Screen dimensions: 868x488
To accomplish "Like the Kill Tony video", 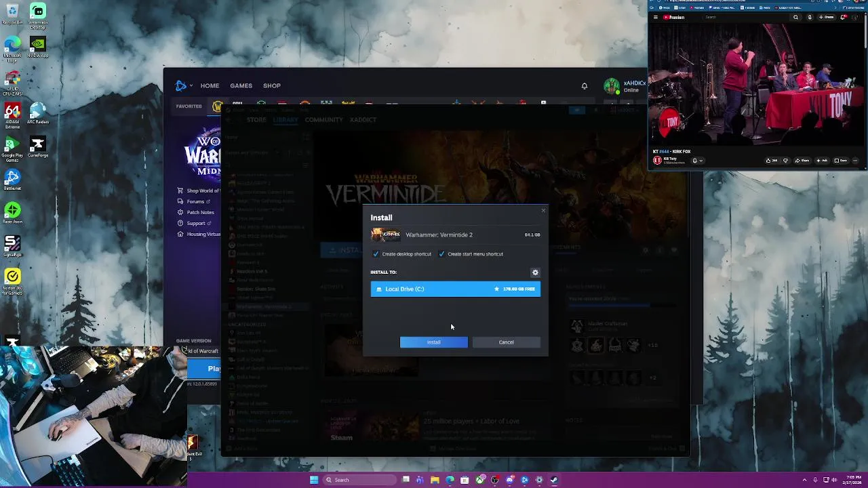I will [771, 161].
